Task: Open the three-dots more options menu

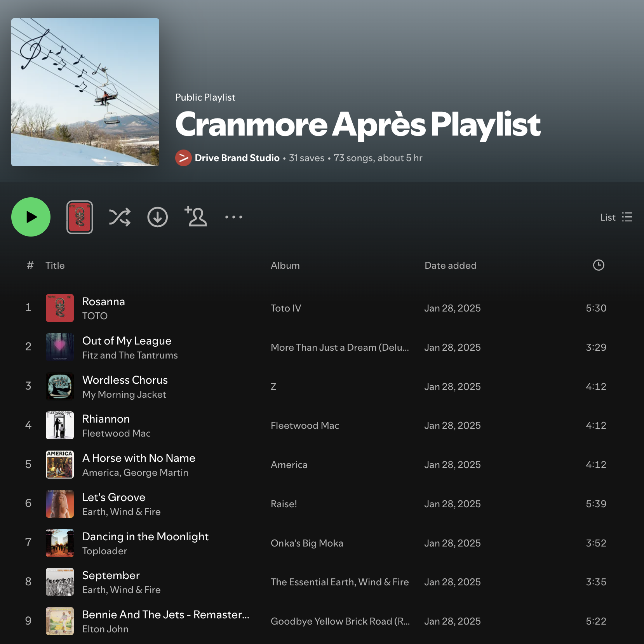Action: coord(233,217)
